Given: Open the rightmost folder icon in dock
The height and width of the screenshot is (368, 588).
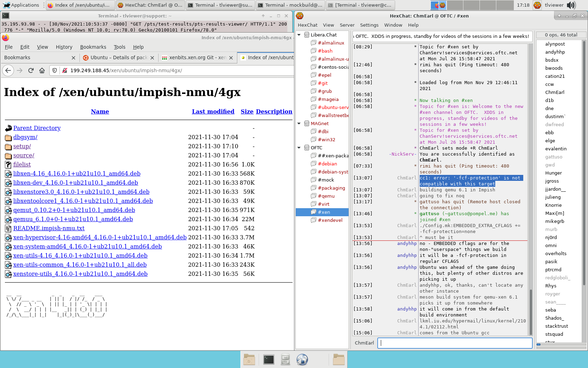Looking at the screenshot, I should [338, 359].
